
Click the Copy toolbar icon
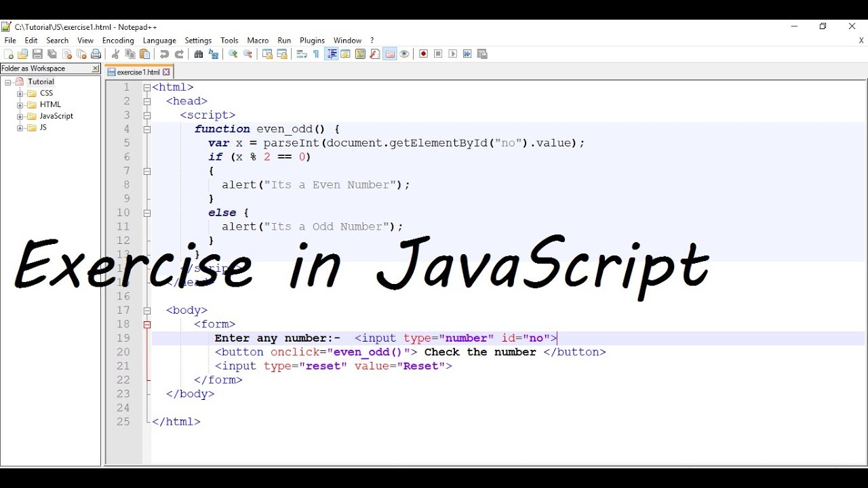[130, 54]
